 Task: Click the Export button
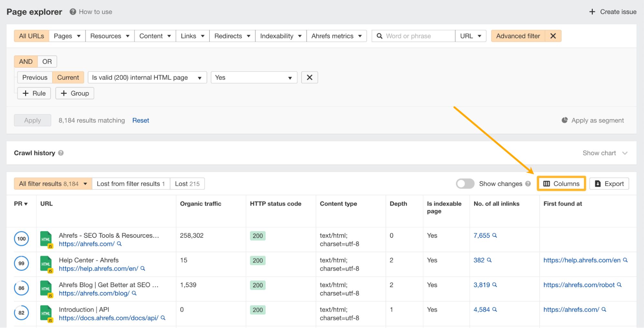click(609, 184)
